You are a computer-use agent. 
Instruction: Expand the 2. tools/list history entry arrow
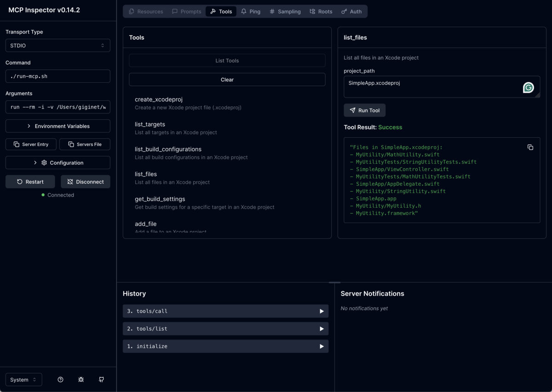(x=322, y=329)
